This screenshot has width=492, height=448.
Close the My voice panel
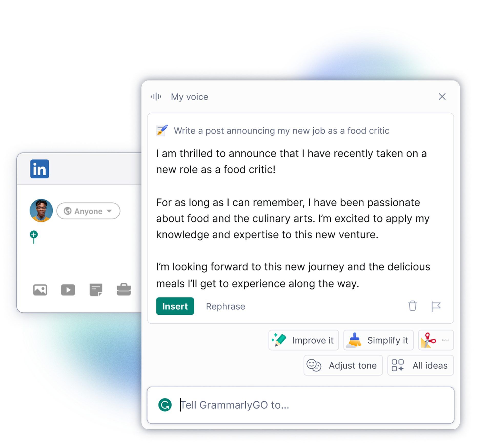(x=442, y=96)
